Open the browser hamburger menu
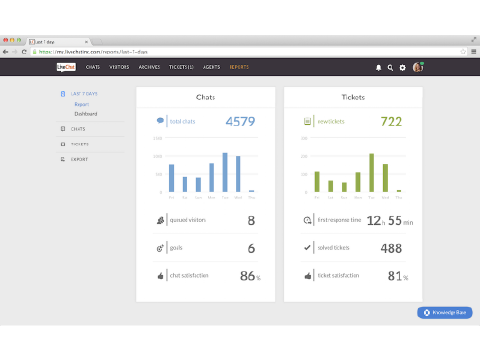The width and height of the screenshot is (480, 360). pyautogui.click(x=474, y=52)
